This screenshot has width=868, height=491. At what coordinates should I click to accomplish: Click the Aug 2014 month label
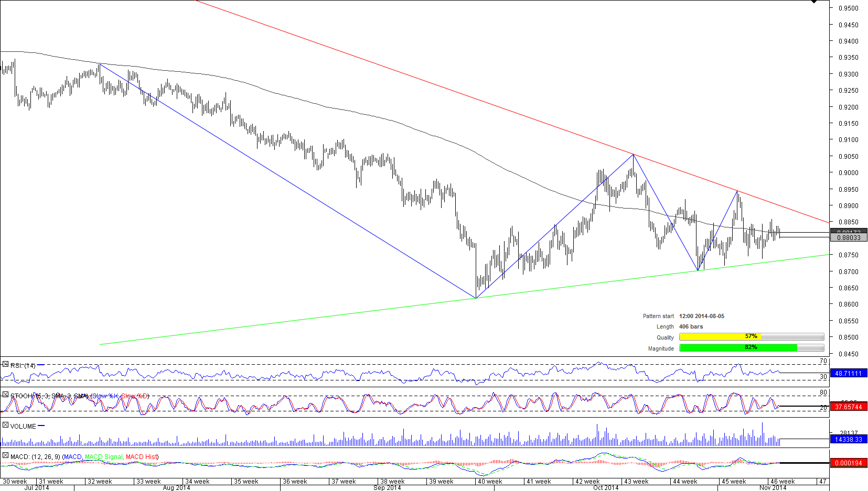[x=176, y=487]
